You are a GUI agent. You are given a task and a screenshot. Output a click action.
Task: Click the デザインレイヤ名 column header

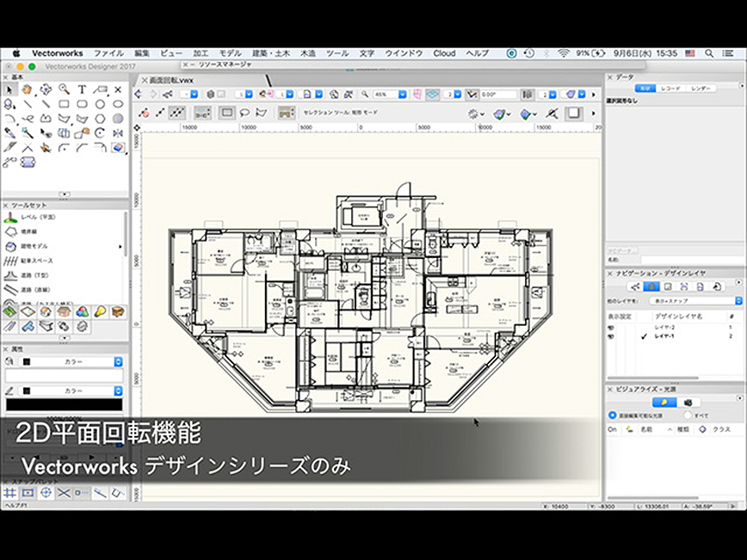(678, 317)
